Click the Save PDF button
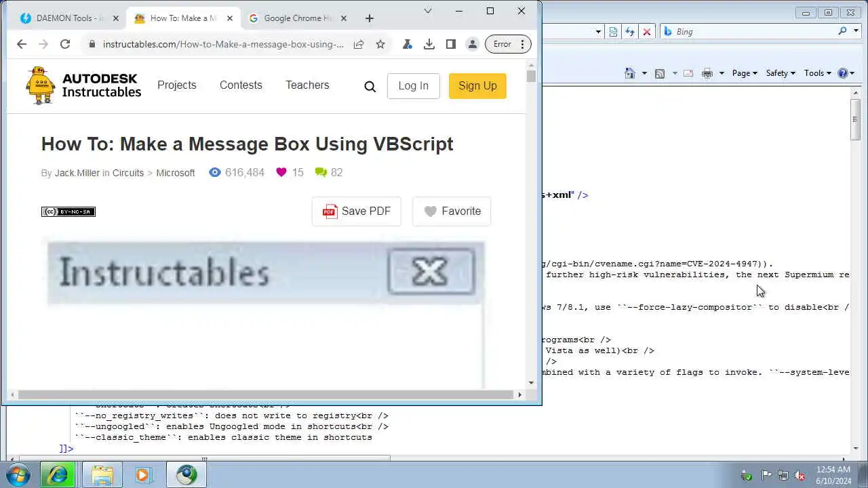 click(x=357, y=211)
